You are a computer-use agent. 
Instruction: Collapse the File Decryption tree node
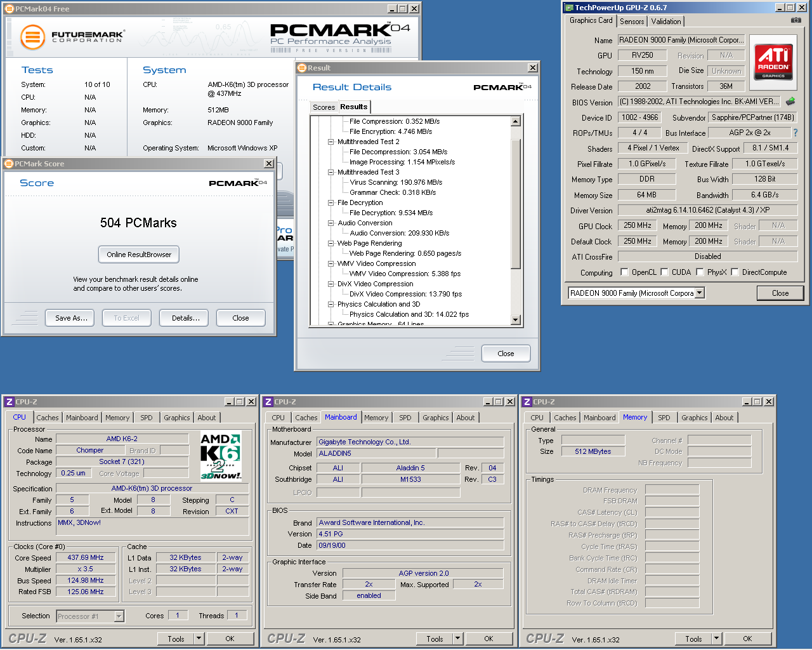pyautogui.click(x=331, y=202)
